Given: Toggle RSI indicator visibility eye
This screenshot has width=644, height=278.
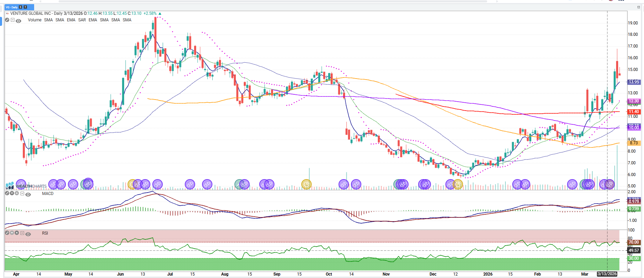Looking at the screenshot, I should click(28, 234).
